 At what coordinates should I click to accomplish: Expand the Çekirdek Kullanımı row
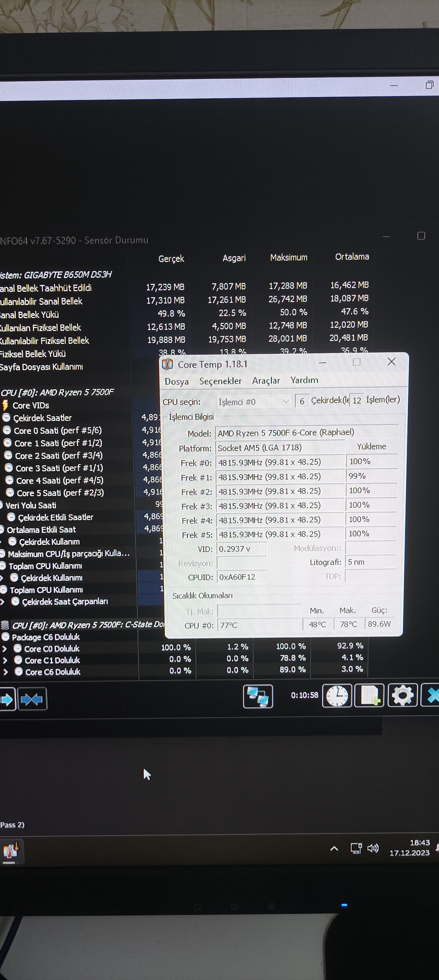coord(1,578)
